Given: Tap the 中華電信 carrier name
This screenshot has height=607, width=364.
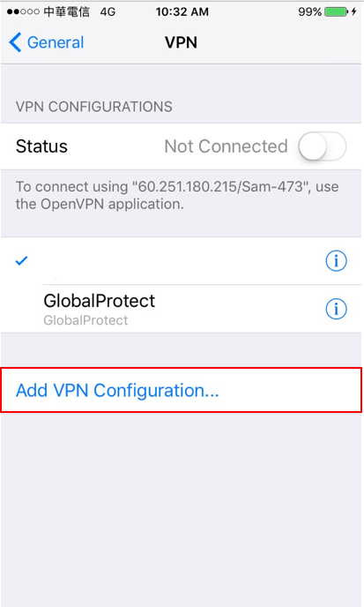Looking at the screenshot, I should pyautogui.click(x=66, y=11).
